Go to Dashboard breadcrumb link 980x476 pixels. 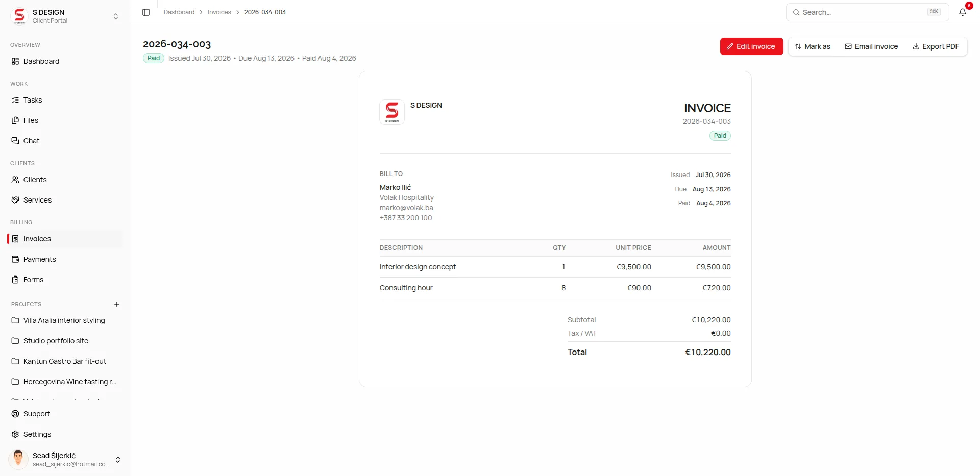179,12
